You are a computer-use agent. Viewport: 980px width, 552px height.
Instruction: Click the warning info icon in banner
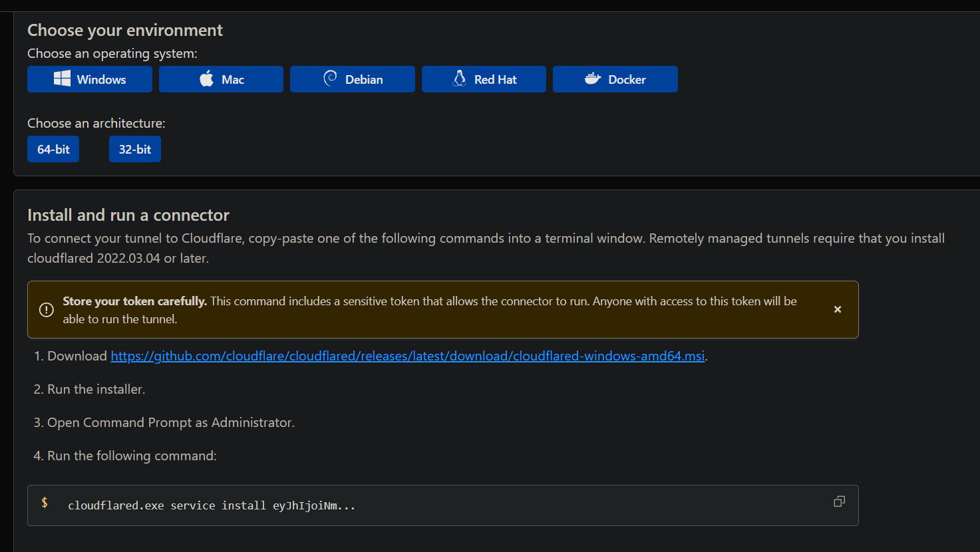click(x=46, y=310)
